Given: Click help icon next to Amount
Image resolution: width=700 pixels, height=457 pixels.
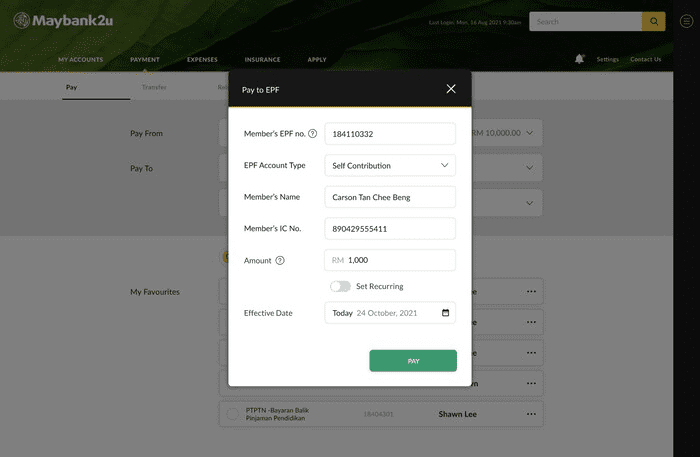Looking at the screenshot, I should (280, 261).
